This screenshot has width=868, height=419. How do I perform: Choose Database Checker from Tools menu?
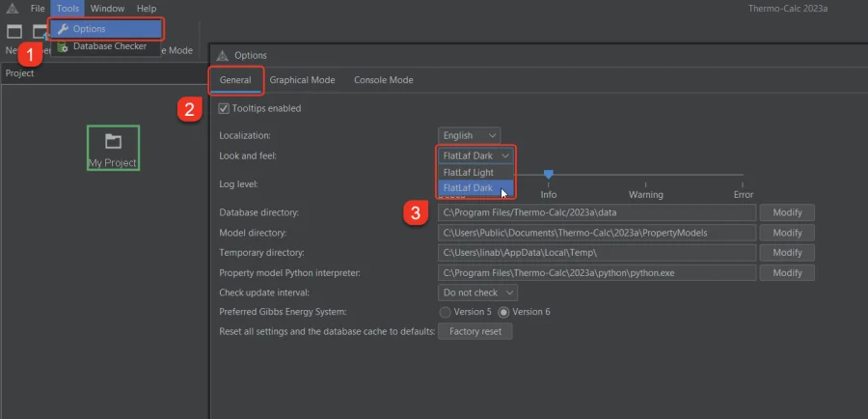pos(106,46)
